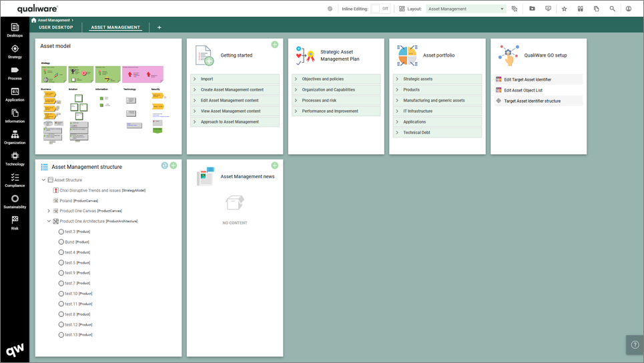Image resolution: width=644 pixels, height=363 pixels.
Task: Expand Product One Canvas tree node
Action: [49, 211]
